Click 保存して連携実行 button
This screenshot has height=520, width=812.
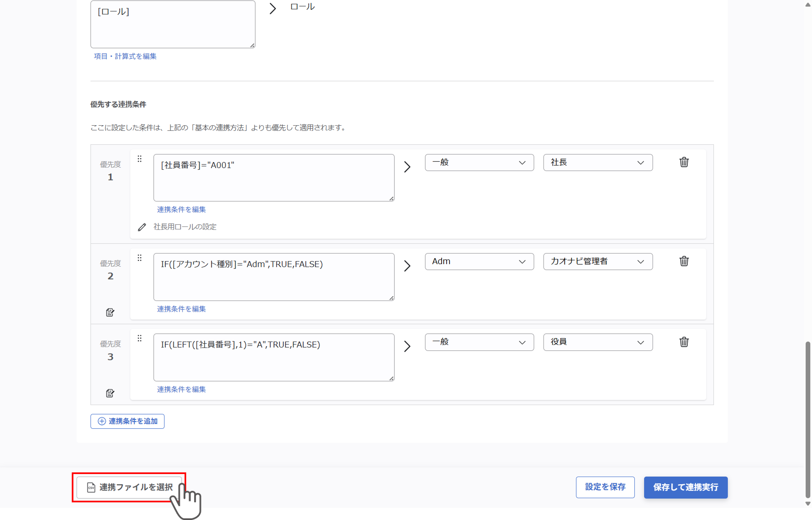[x=685, y=487]
